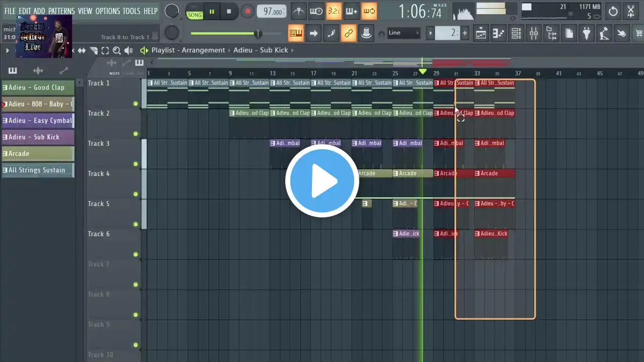644x362 pixels.
Task: Open the Mixer view
Action: pyautogui.click(x=534, y=34)
